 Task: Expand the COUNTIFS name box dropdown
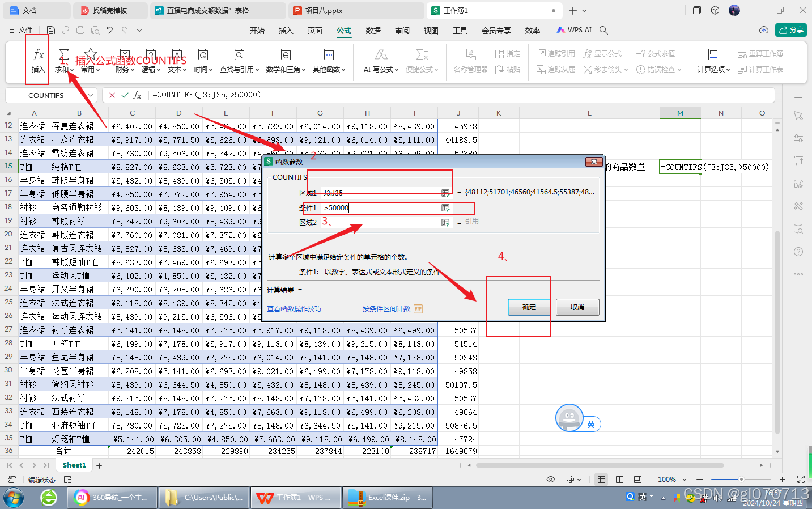coord(91,95)
